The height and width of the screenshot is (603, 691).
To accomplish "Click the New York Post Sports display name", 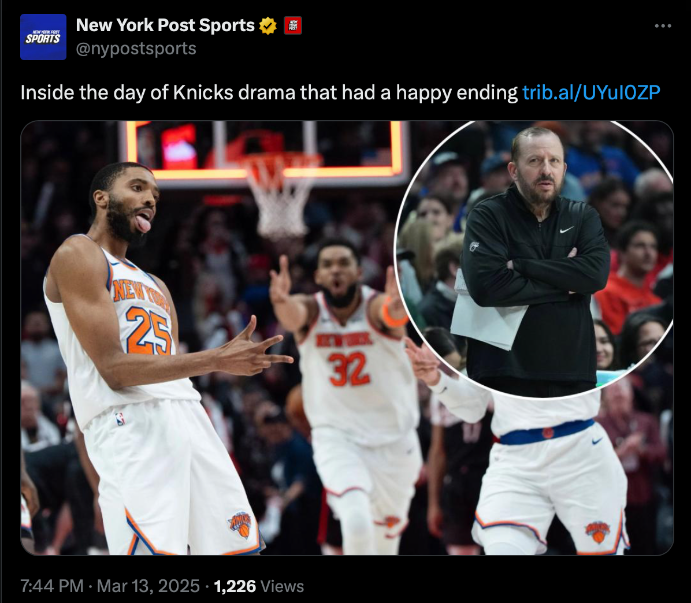I will [x=165, y=26].
